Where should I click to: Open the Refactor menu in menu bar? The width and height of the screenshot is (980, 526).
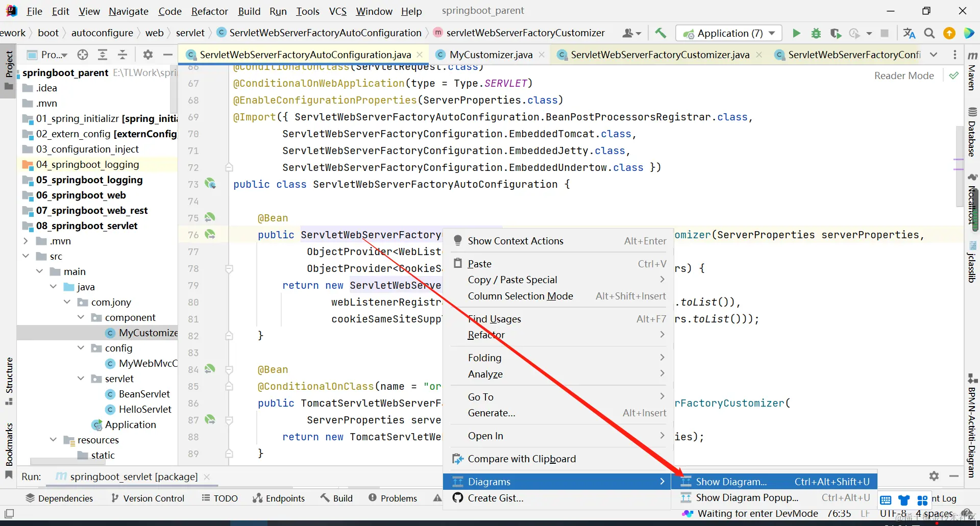(x=209, y=11)
